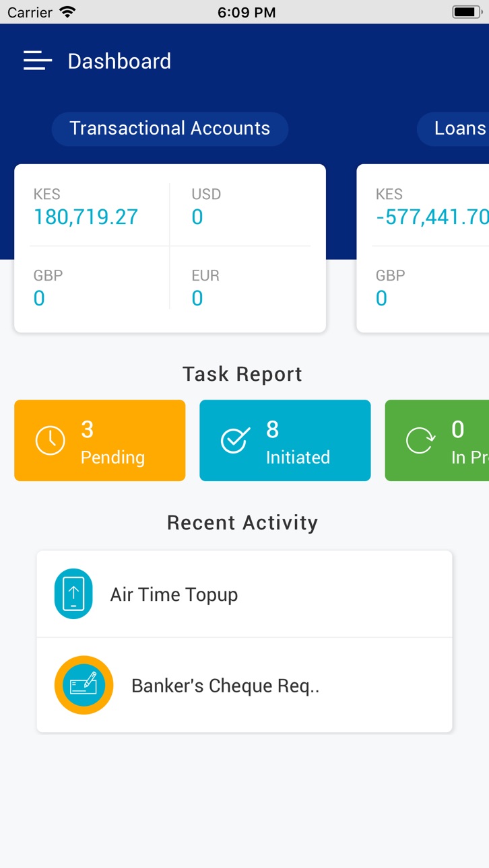Check the Wi-Fi status icon
Screen dimensions: 489x868
[x=67, y=12]
